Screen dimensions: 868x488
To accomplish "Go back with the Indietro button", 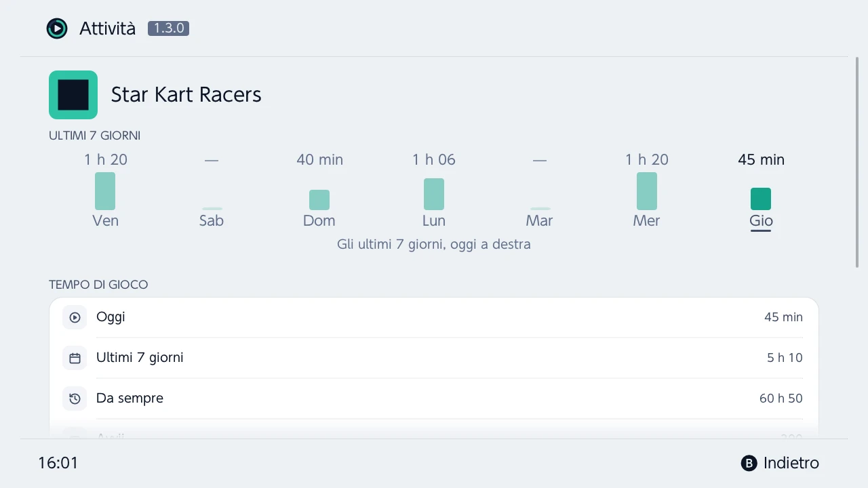I will [x=780, y=463].
